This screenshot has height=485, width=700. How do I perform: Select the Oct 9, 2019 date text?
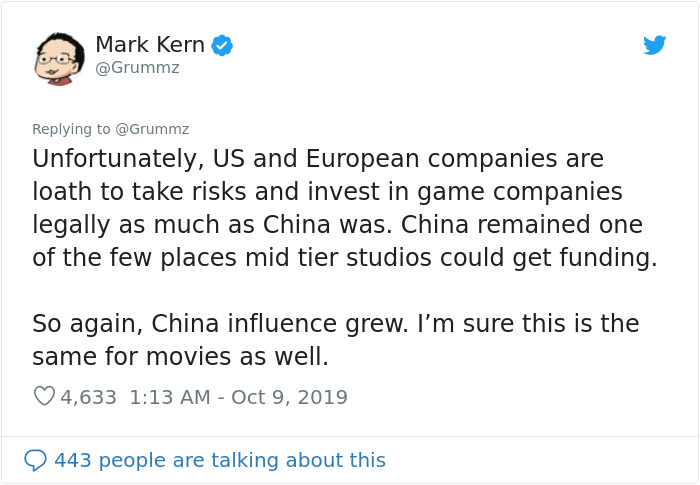coord(289,397)
